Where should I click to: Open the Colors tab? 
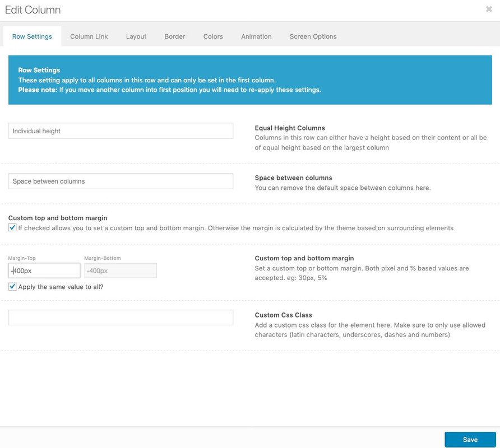point(213,36)
